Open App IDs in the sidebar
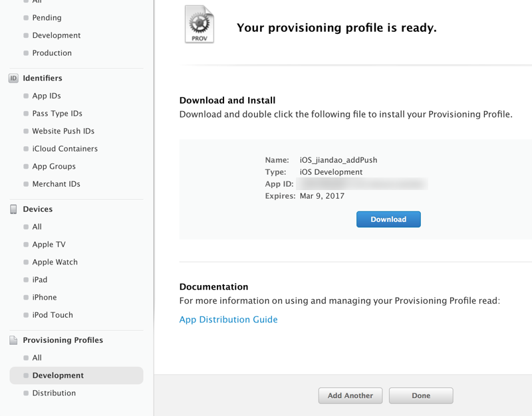Screen dimensions: 532x416 tap(47, 96)
